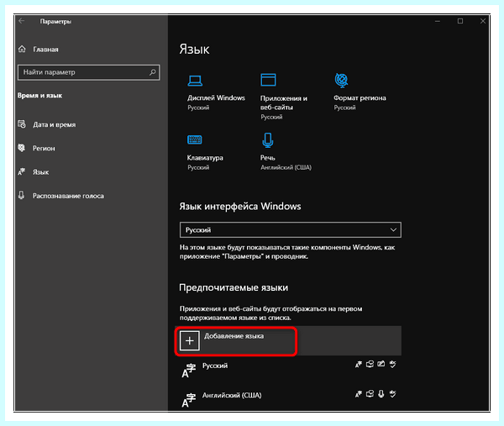The height and width of the screenshot is (426, 504).
Task: Select Язык in the sidebar
Action: [41, 172]
